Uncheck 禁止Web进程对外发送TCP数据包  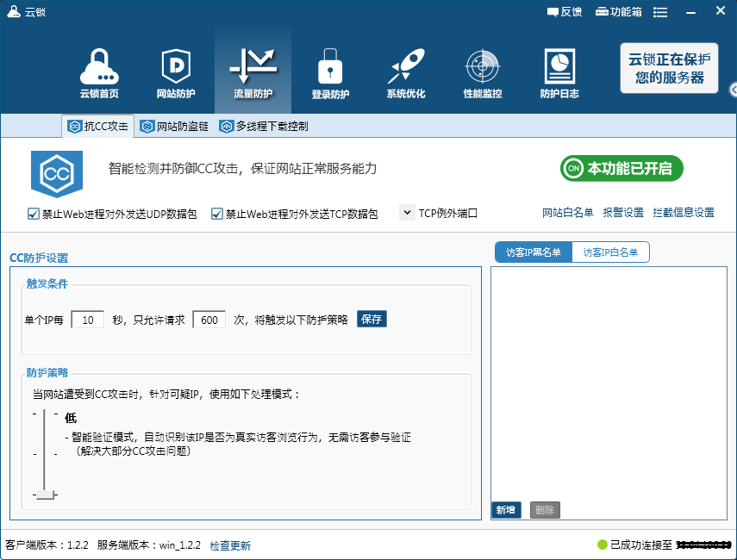point(216,215)
